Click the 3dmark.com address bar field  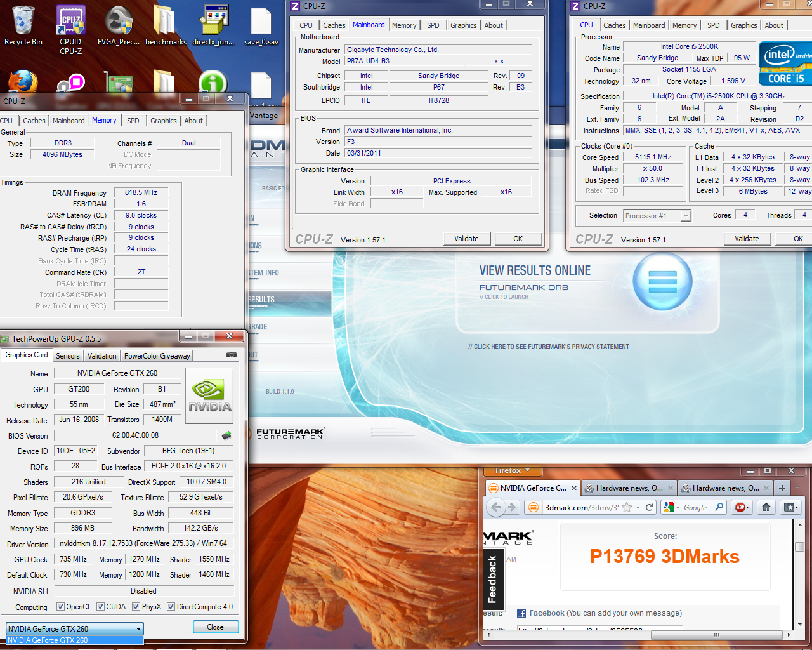click(x=581, y=507)
